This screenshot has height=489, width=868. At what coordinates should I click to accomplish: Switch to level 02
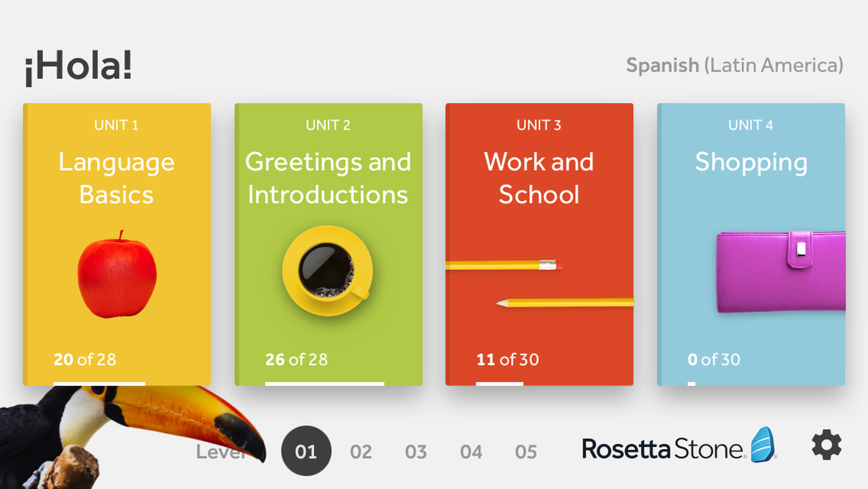point(361,451)
